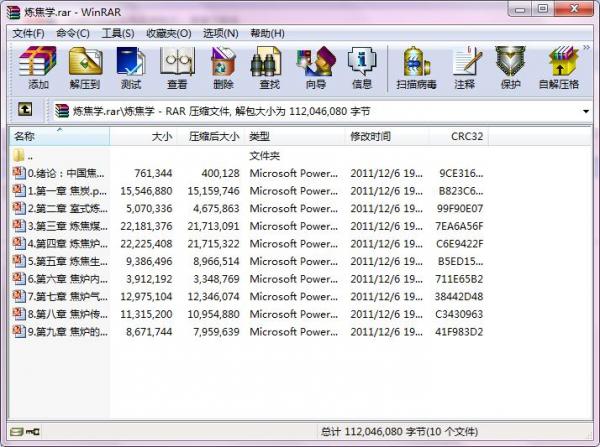The width and height of the screenshot is (600, 447).
Task: Select file 9.第九章 焦炉的...
Action: tap(249, 332)
